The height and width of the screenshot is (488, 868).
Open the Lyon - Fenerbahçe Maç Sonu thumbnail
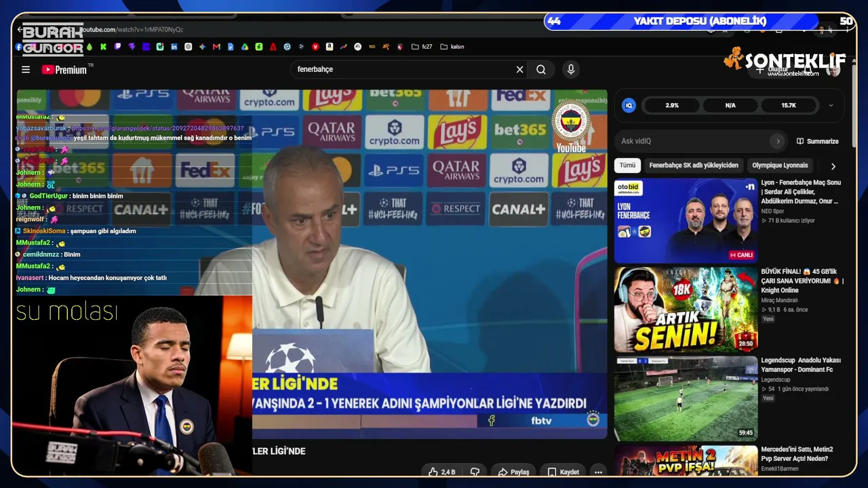(686, 220)
